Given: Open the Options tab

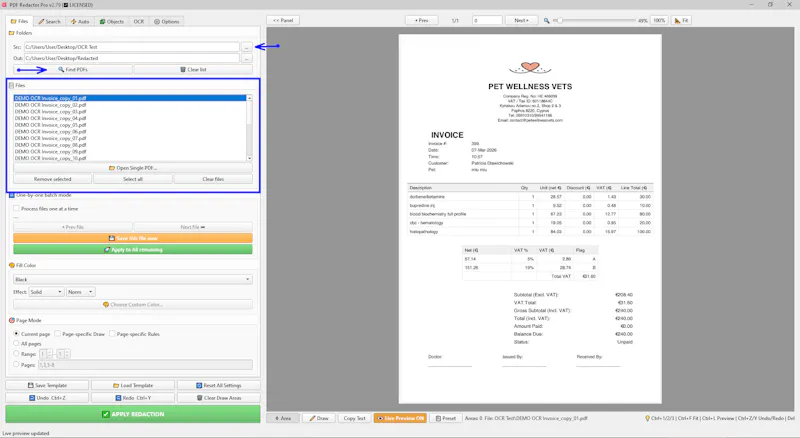Looking at the screenshot, I should pyautogui.click(x=167, y=21).
